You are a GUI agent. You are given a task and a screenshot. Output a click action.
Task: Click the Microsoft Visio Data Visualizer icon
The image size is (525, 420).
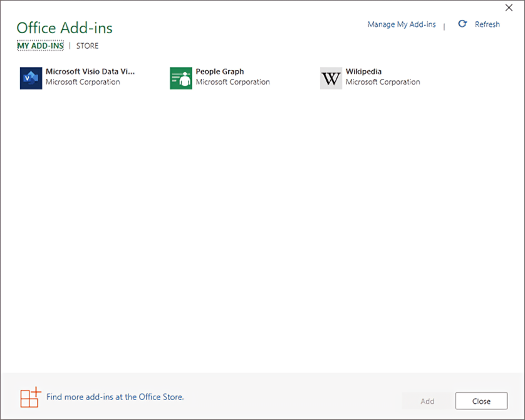(31, 78)
